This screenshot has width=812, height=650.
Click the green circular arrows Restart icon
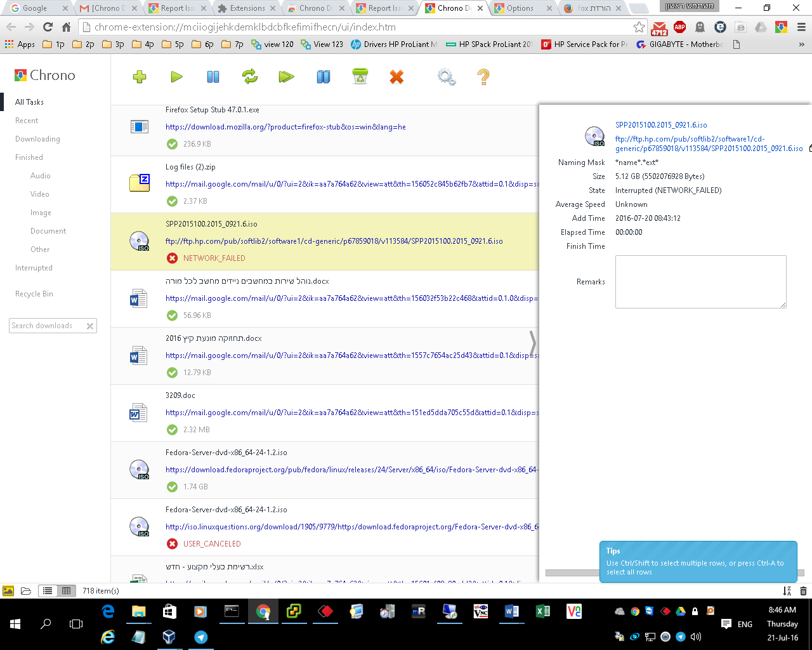250,77
